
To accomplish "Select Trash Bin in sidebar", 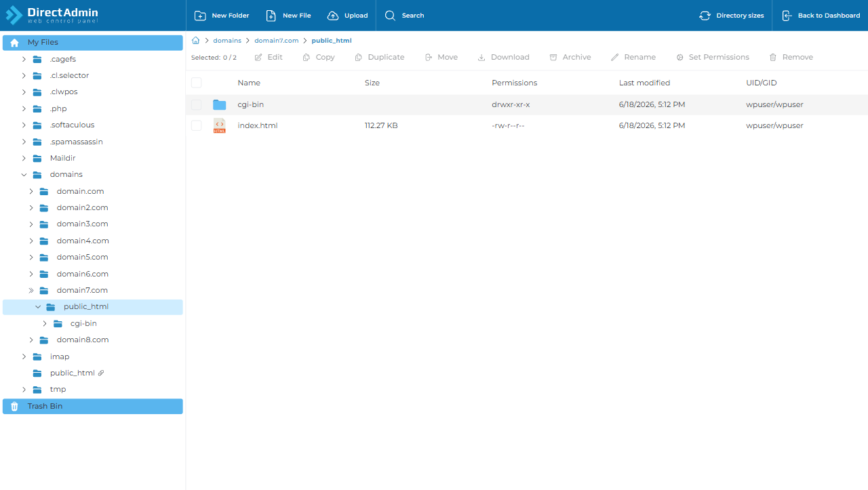I will tap(93, 406).
